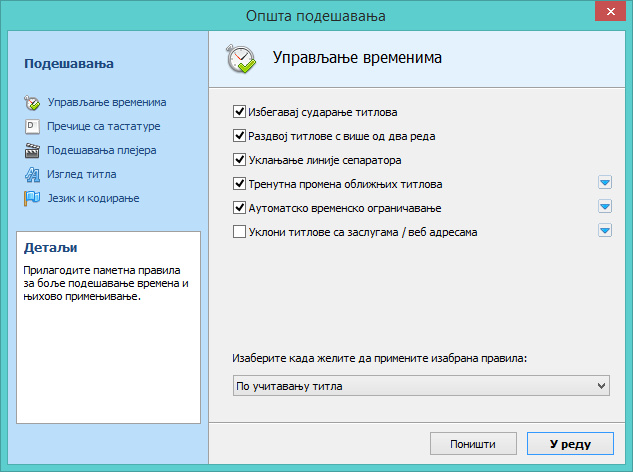Click the Поништи button
Viewport: 633px width, 472px height.
point(474,444)
